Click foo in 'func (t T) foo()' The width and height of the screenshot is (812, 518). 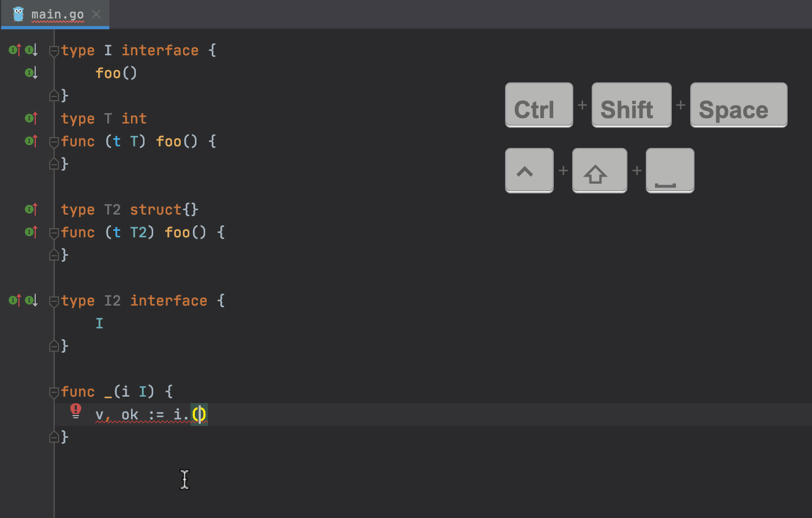pyautogui.click(x=169, y=141)
